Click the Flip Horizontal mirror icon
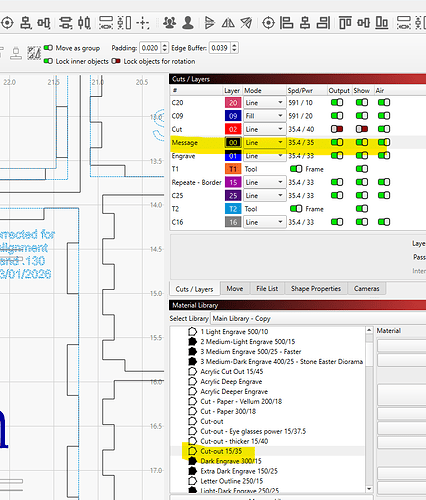The height and width of the screenshot is (500, 426). [x=228, y=23]
